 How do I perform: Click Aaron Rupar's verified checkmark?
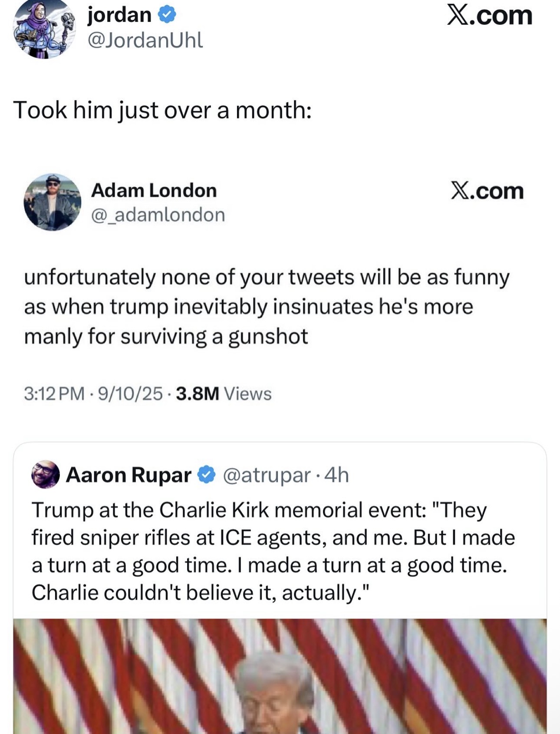[207, 475]
